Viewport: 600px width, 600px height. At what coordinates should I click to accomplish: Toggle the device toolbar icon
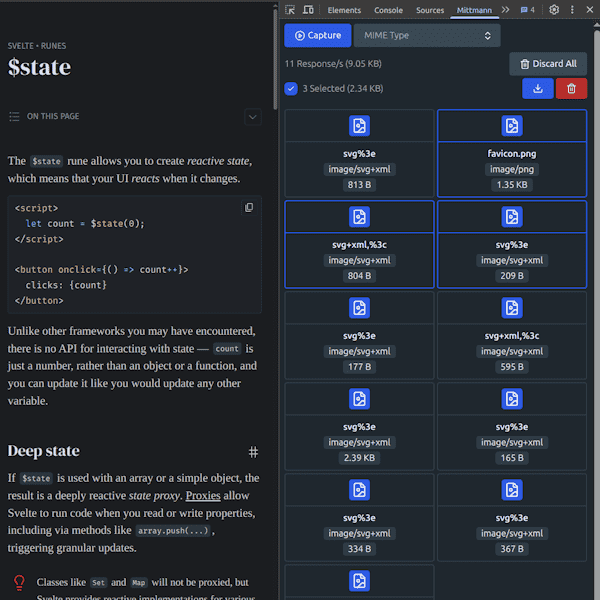307,10
